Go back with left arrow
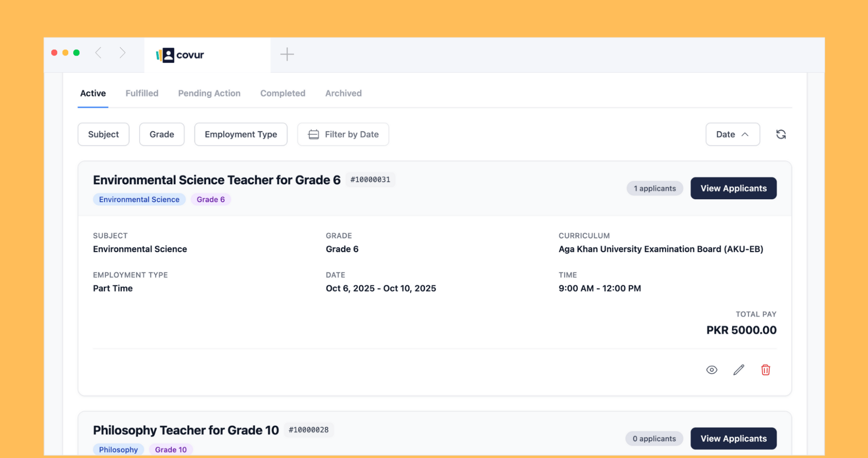The image size is (868, 458). (x=98, y=53)
